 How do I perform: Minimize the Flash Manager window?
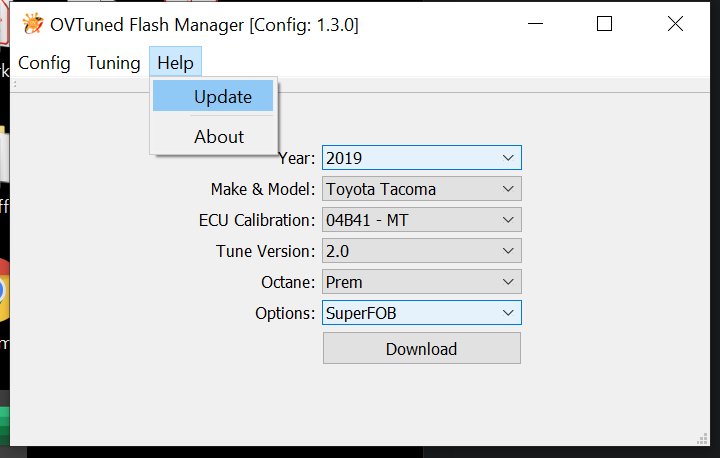(x=535, y=23)
